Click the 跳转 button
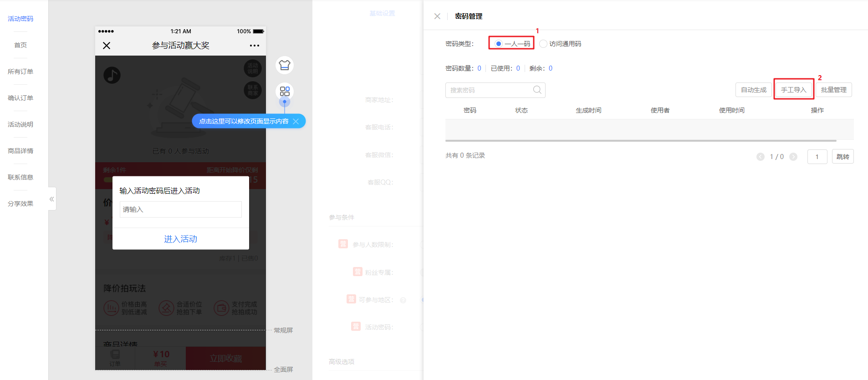Screen dimensions: 868x380 click(843, 157)
